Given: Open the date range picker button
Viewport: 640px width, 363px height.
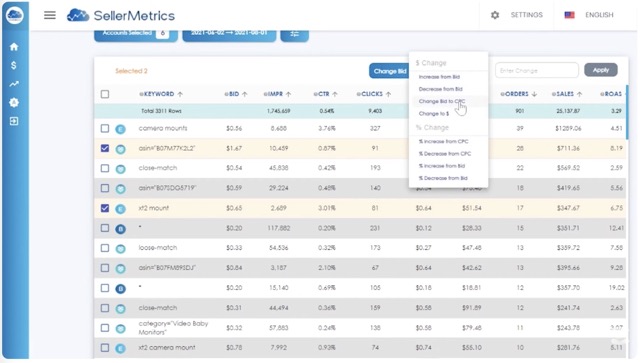Looking at the screenshot, I should coord(229,34).
